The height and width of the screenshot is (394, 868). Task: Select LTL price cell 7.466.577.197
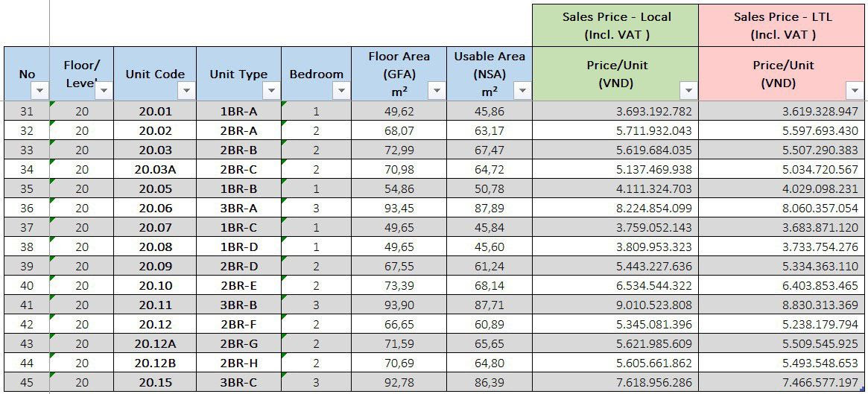click(782, 382)
